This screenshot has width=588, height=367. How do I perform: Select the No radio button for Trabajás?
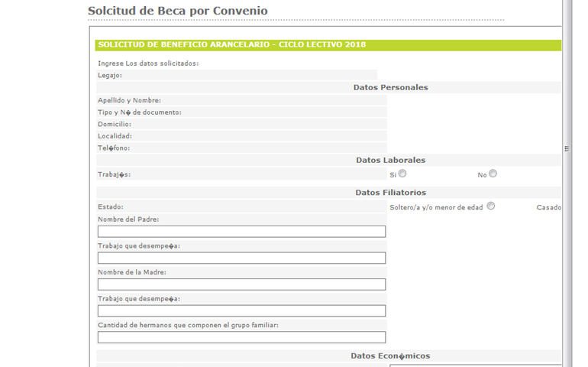point(493,174)
